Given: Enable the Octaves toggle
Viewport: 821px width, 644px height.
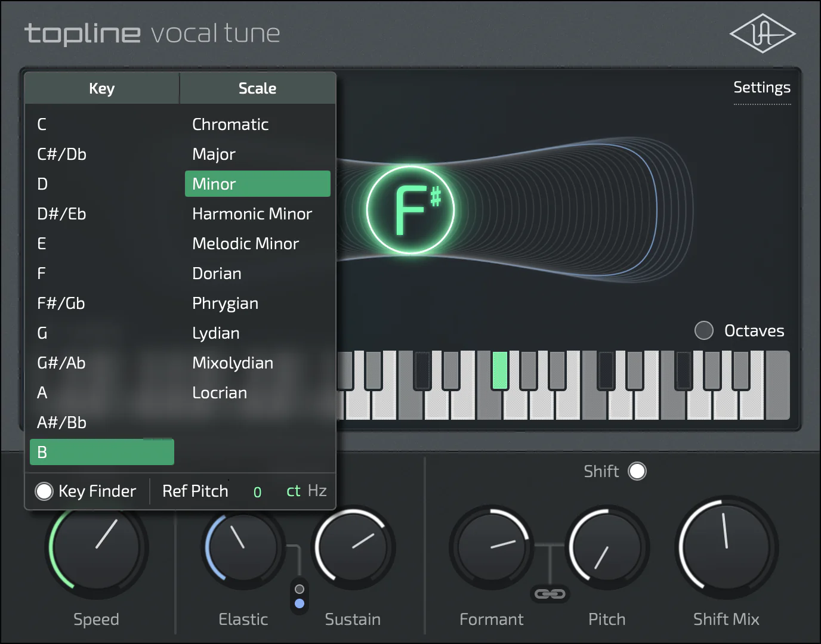Looking at the screenshot, I should 704,330.
